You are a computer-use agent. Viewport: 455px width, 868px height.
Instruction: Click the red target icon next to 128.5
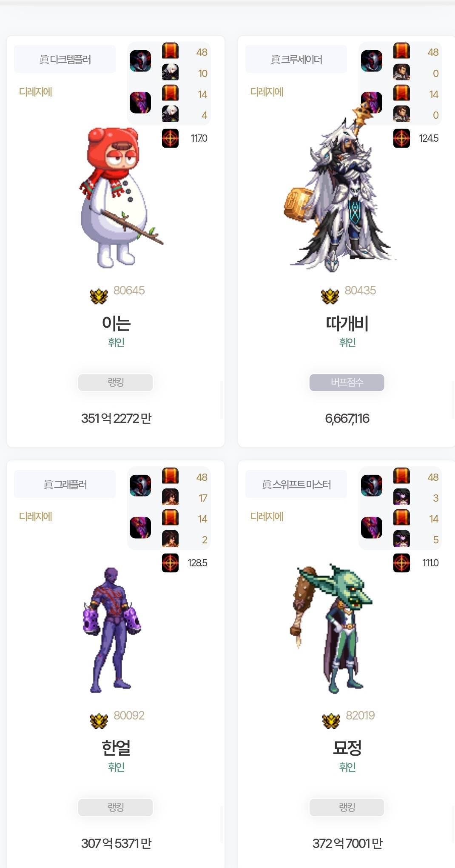pos(170,563)
